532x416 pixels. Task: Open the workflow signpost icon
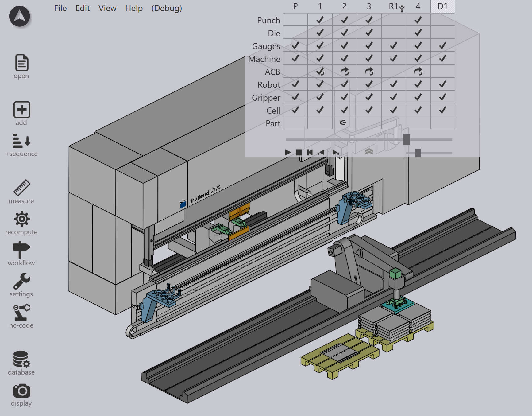[x=21, y=250]
